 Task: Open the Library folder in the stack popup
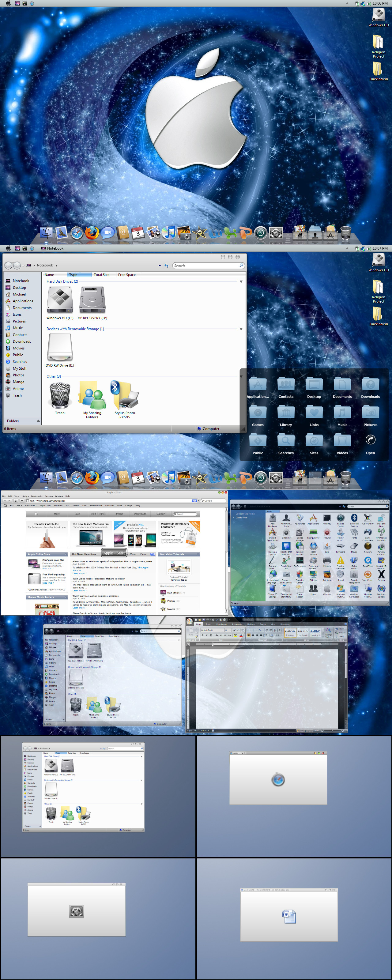point(286,416)
